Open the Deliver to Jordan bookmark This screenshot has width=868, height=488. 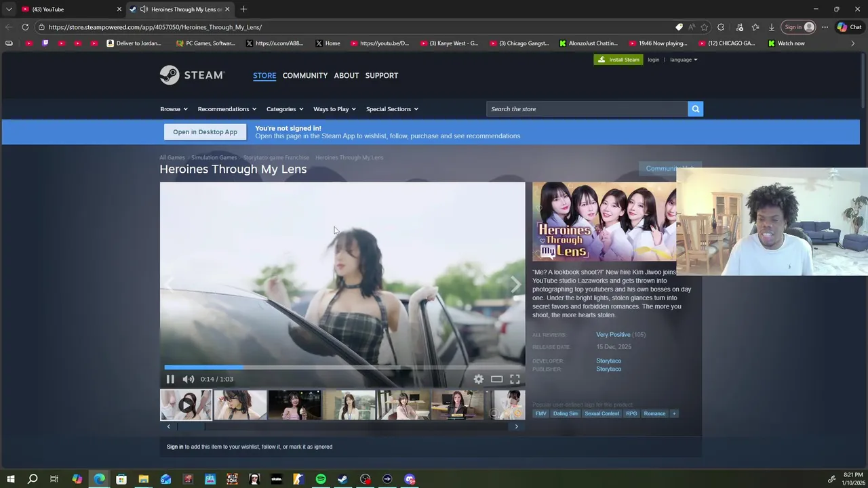tap(134, 43)
